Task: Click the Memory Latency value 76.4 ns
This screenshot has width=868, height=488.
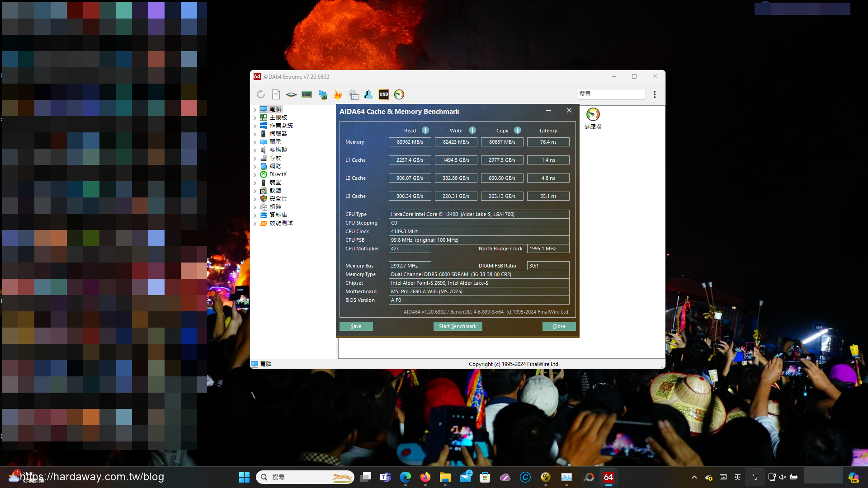Action: pos(548,142)
